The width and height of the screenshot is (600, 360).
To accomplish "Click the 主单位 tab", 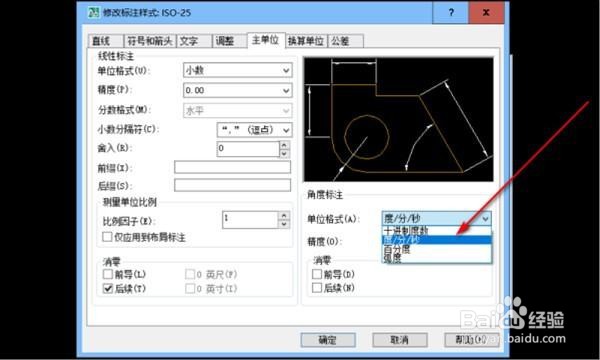I will click(266, 40).
